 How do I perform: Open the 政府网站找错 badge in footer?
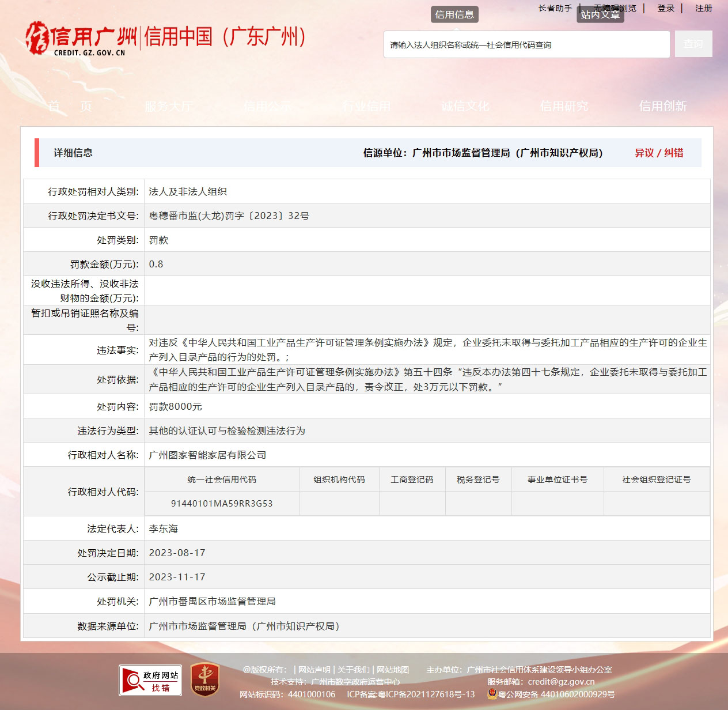point(150,680)
